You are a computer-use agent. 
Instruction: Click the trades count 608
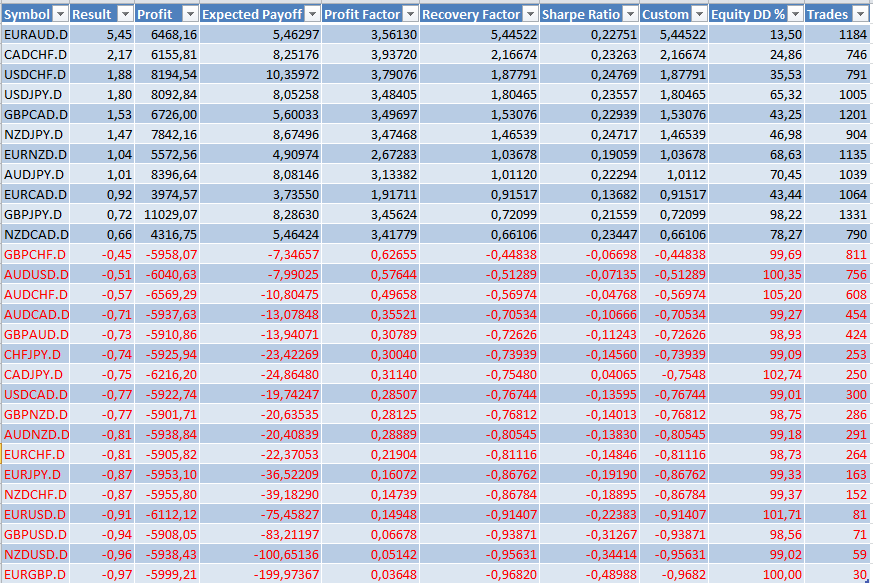tap(856, 295)
